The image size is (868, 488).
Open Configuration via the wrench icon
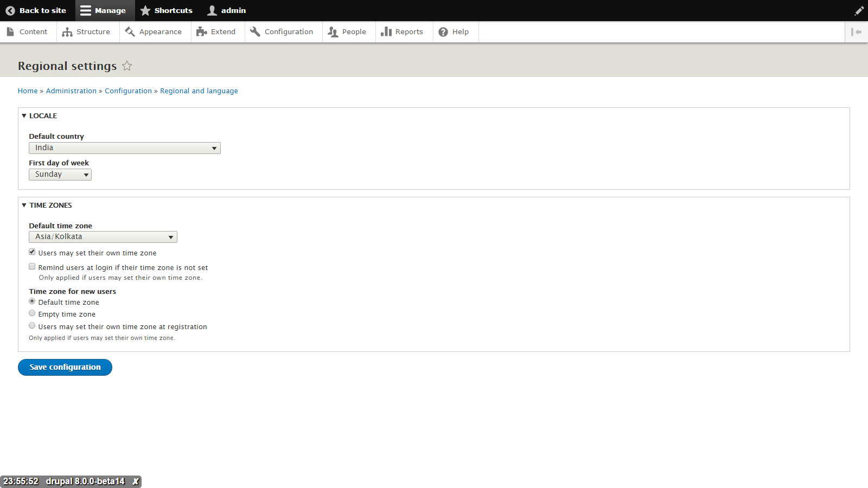click(x=254, y=31)
